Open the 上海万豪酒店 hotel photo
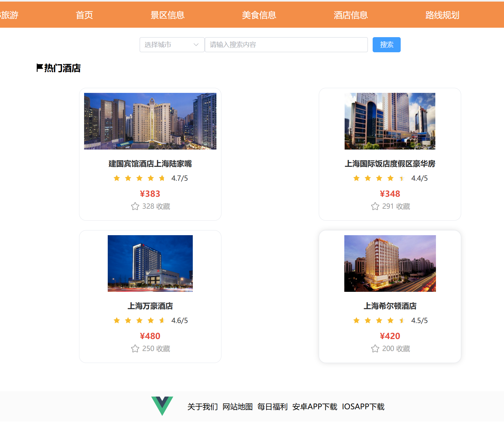The height and width of the screenshot is (425, 504). tap(150, 263)
